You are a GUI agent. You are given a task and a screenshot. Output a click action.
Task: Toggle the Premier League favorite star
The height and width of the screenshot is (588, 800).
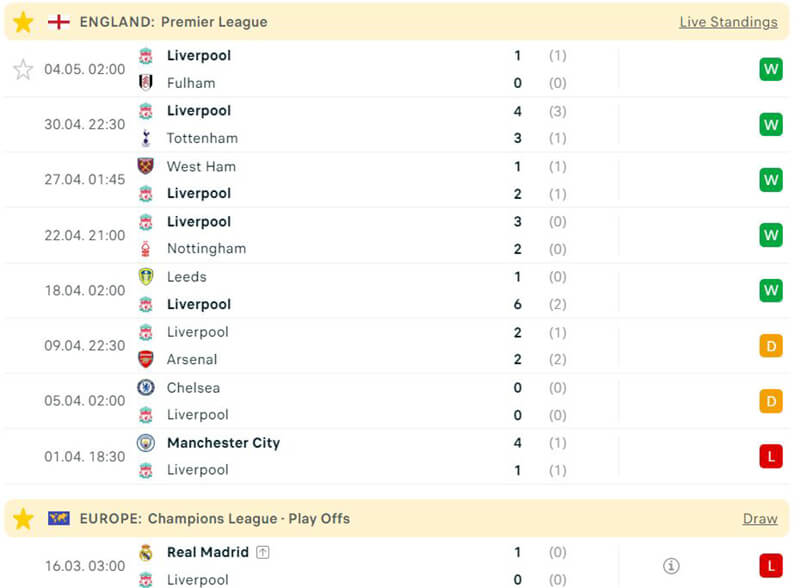pyautogui.click(x=23, y=22)
